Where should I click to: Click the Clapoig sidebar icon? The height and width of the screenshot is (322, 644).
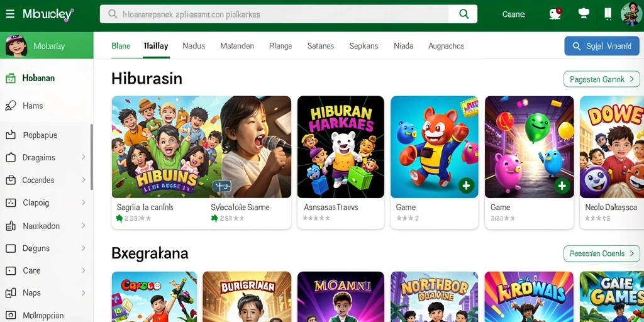point(11,203)
